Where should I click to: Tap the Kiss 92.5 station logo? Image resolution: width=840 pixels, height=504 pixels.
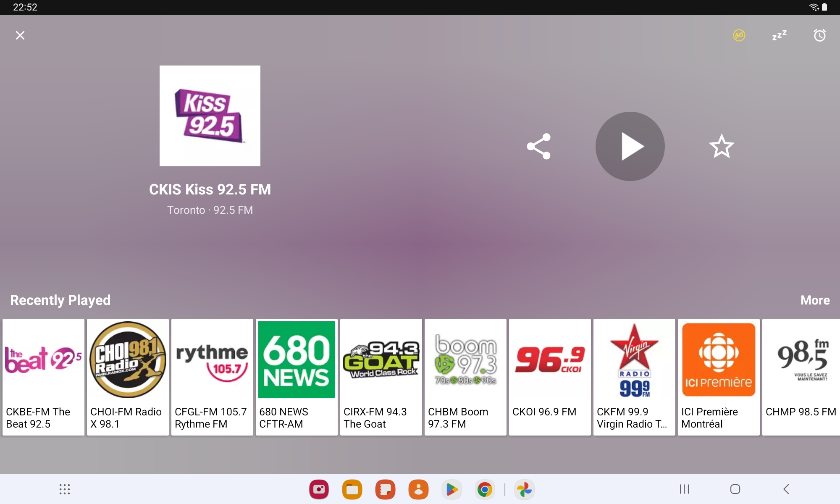point(210,116)
